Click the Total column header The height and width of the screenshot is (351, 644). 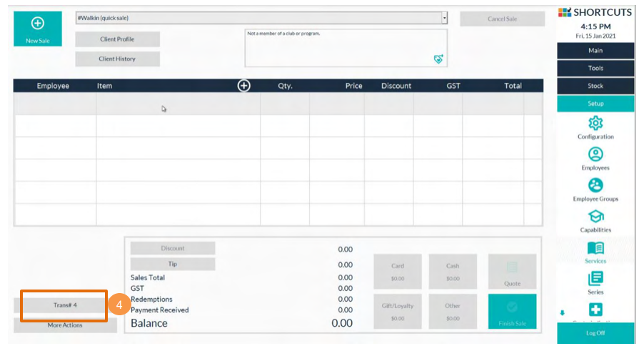click(x=513, y=86)
